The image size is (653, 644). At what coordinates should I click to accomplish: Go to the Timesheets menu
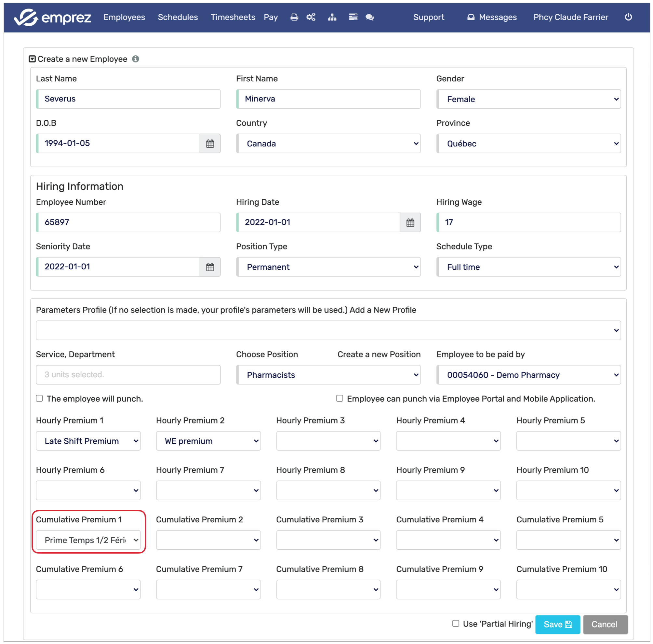tap(233, 17)
